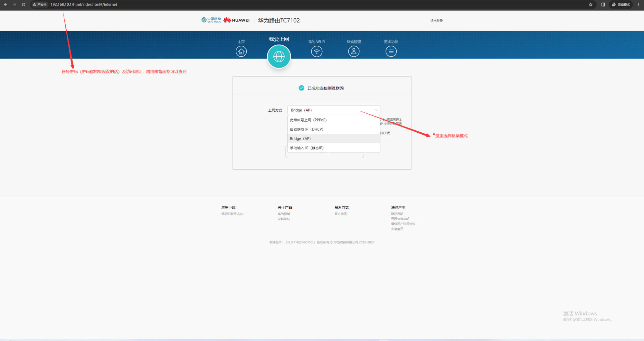Click the 退出登录 logout link

click(436, 21)
